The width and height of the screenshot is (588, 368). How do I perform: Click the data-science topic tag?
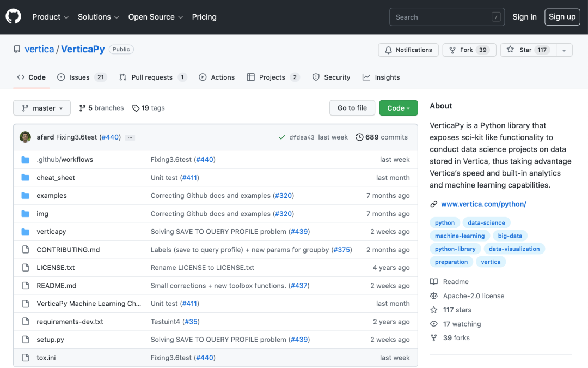(x=486, y=222)
